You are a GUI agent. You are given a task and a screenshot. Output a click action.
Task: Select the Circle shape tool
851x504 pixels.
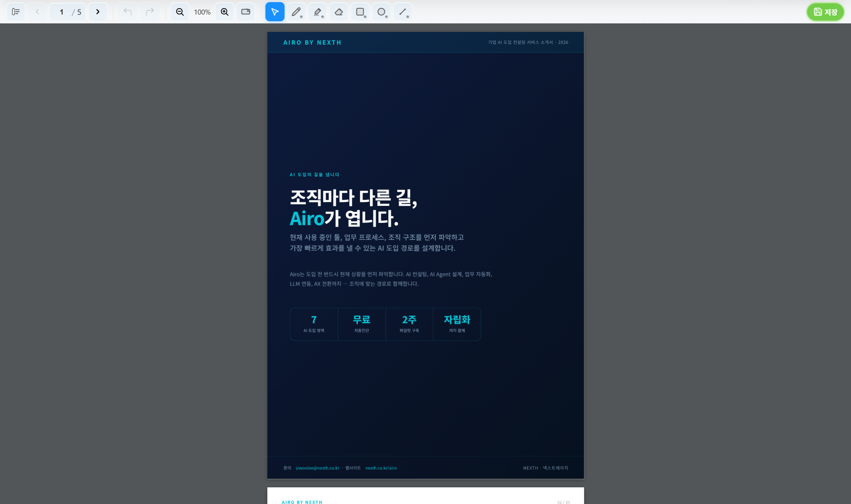point(381,12)
